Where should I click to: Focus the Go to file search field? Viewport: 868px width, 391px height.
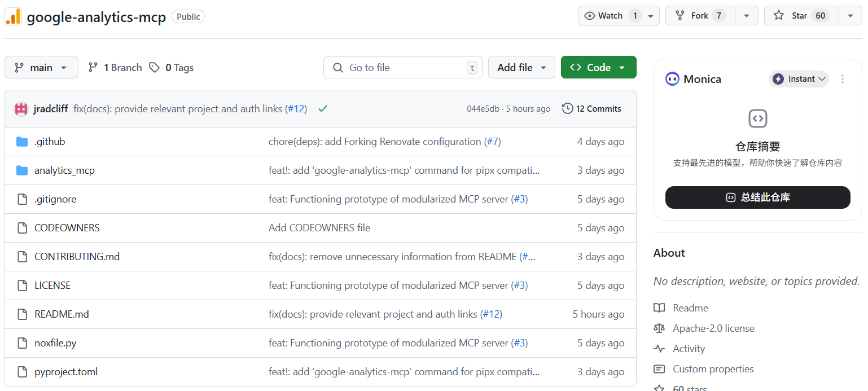403,68
